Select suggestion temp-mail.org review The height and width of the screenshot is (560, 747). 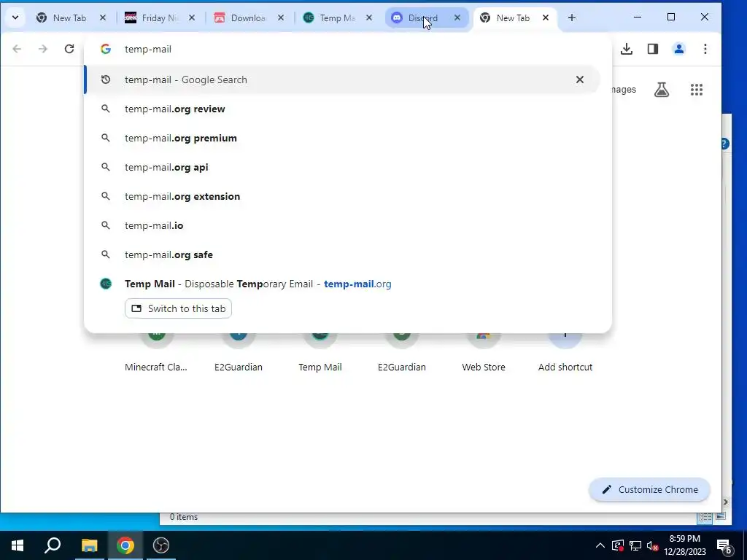[342, 109]
